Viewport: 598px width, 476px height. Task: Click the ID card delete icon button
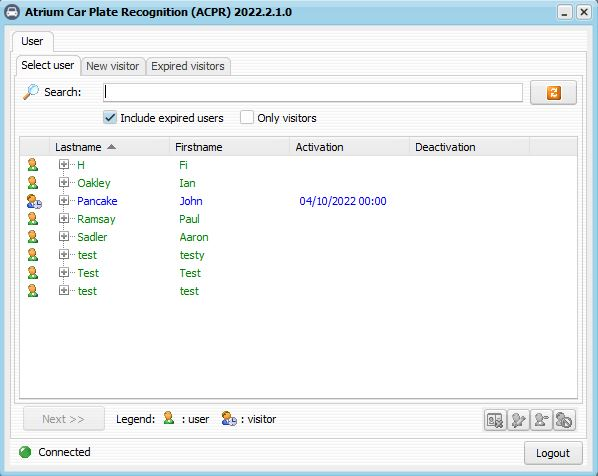495,420
